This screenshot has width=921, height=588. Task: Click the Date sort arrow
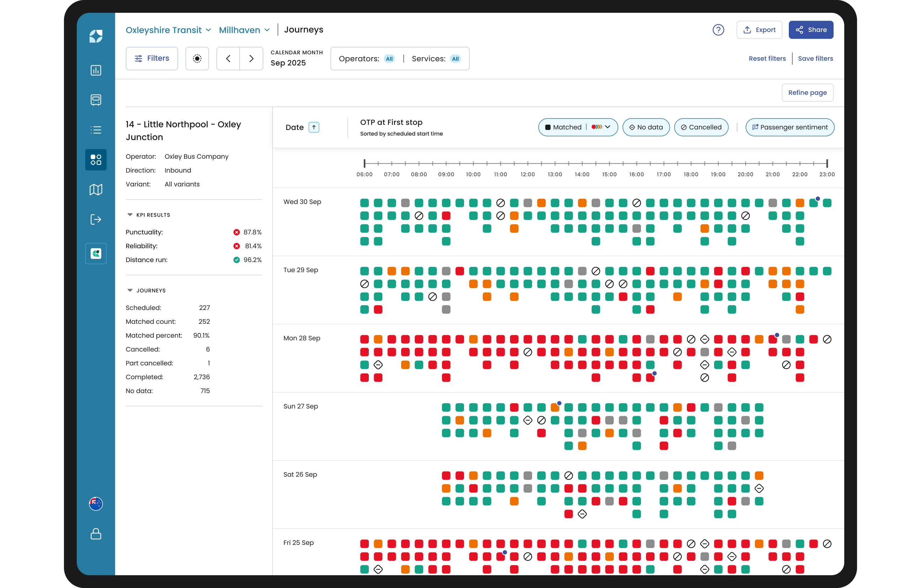coord(314,127)
